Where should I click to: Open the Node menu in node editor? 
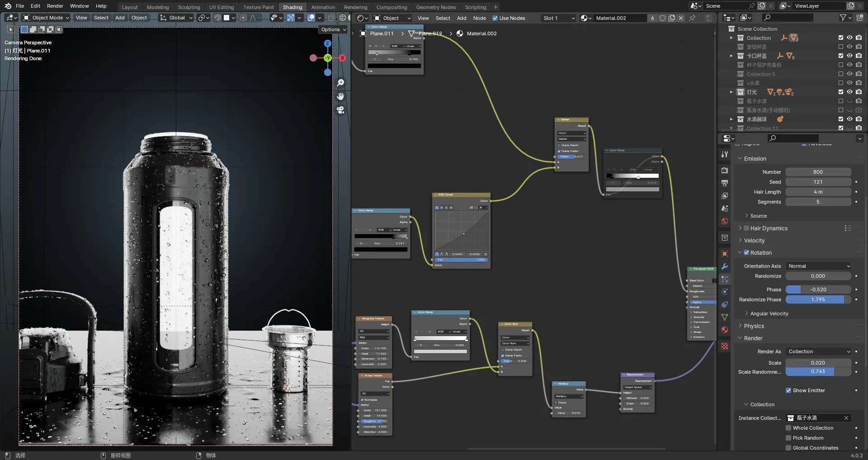click(x=479, y=18)
